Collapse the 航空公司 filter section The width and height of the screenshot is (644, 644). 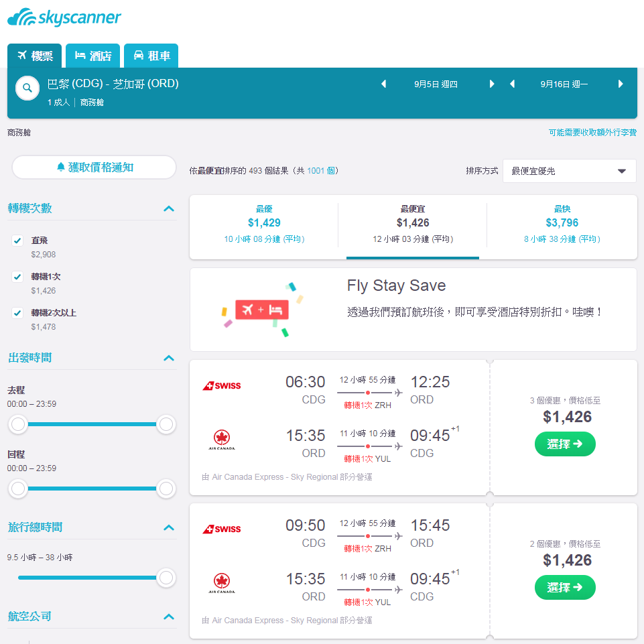(169, 617)
